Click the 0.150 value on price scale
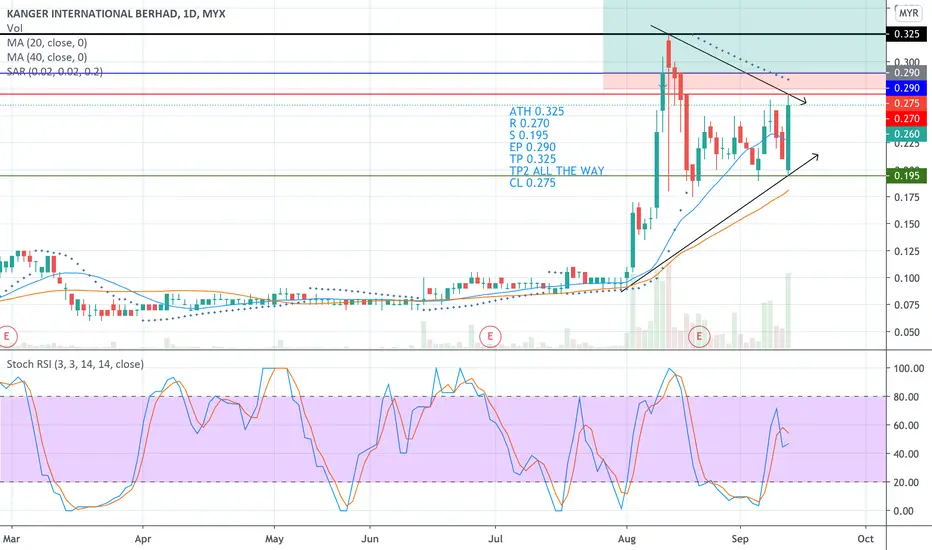Viewport: 932px width, 550px height. coord(907,224)
